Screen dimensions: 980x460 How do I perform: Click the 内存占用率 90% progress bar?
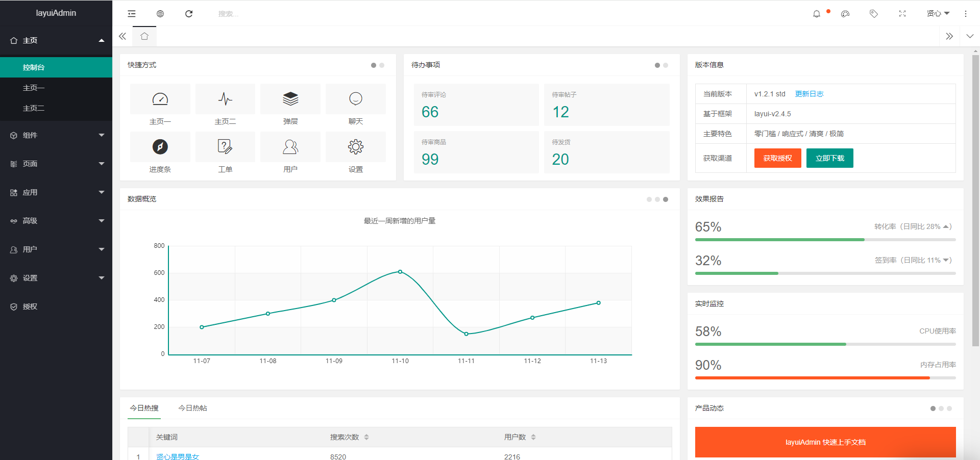click(825, 378)
